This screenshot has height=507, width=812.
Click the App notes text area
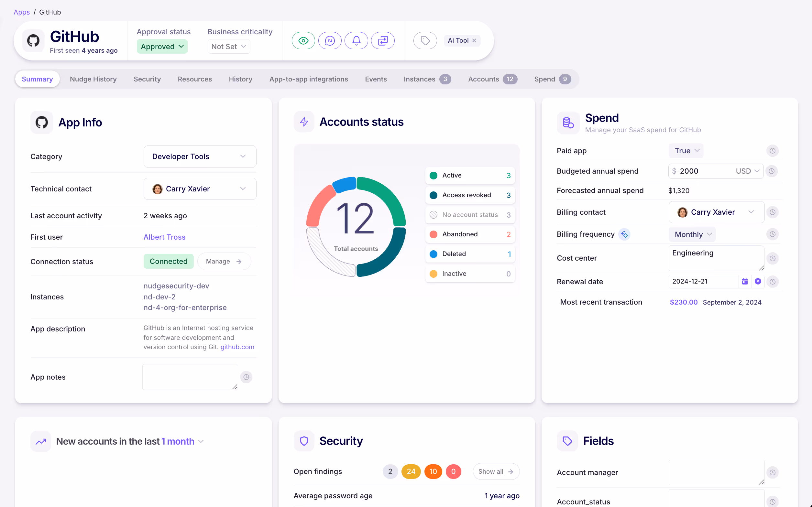click(x=190, y=377)
